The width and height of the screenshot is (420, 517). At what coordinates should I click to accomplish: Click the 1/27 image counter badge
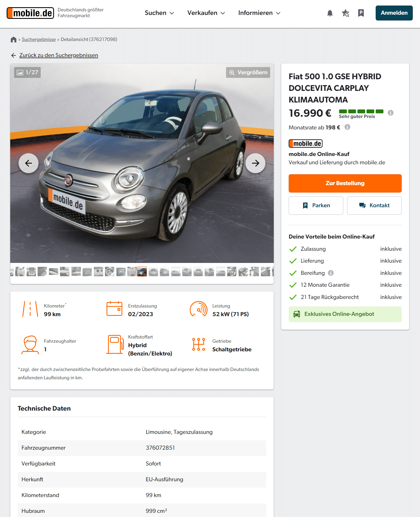[27, 72]
